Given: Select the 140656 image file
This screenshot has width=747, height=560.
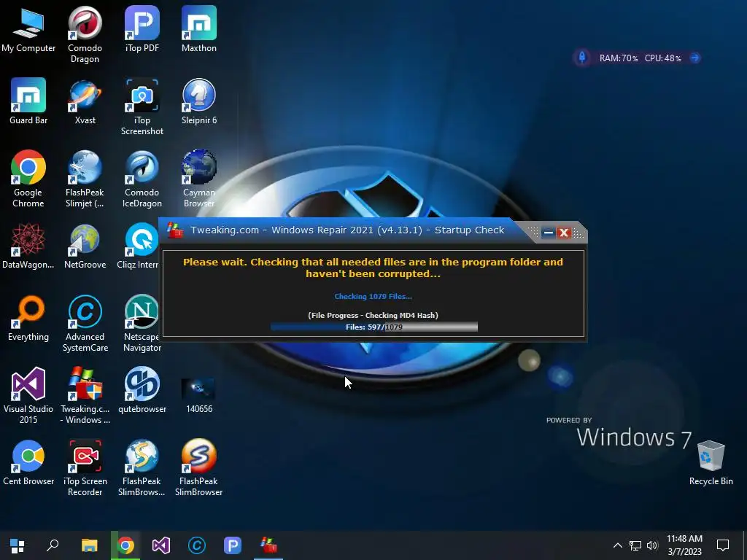Looking at the screenshot, I should (x=199, y=396).
